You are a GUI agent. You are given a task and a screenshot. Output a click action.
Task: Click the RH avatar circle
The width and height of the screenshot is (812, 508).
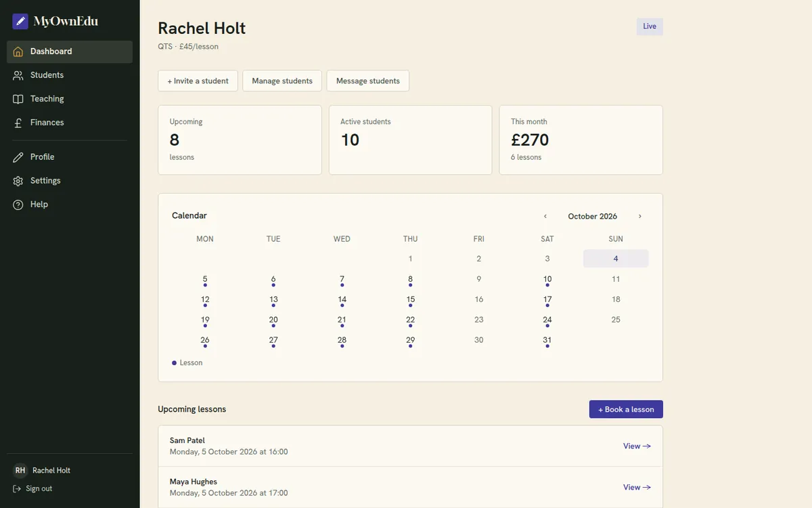(x=20, y=470)
